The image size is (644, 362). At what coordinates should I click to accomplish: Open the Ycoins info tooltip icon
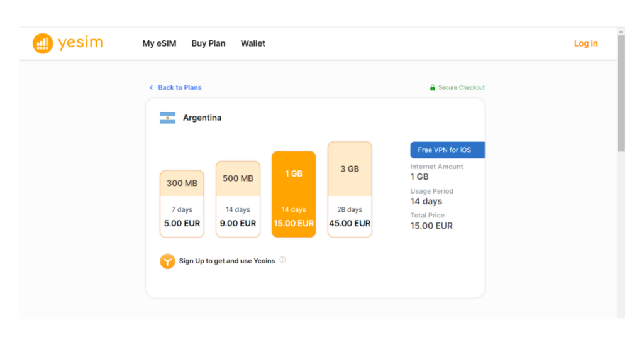(x=282, y=260)
